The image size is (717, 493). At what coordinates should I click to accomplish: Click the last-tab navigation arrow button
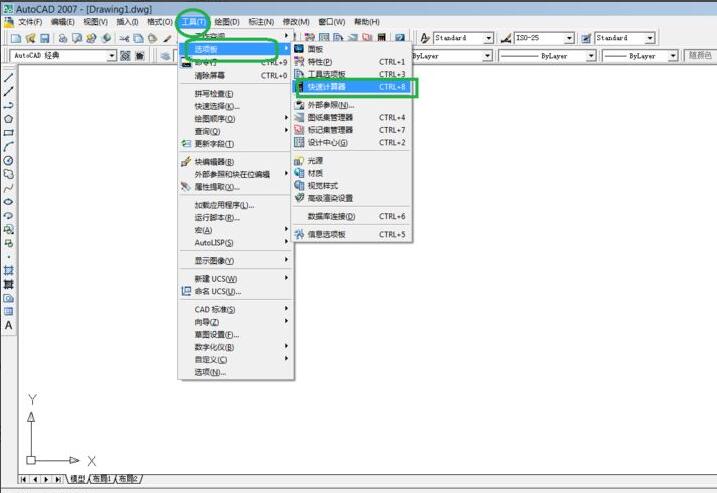point(58,479)
